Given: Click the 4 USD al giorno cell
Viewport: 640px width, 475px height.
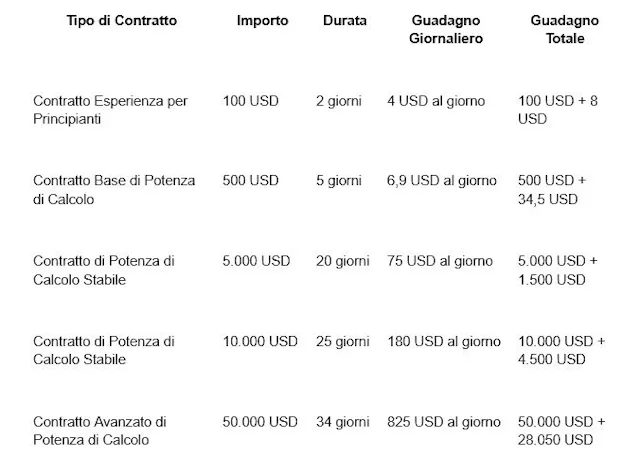Looking at the screenshot, I should [x=436, y=101].
